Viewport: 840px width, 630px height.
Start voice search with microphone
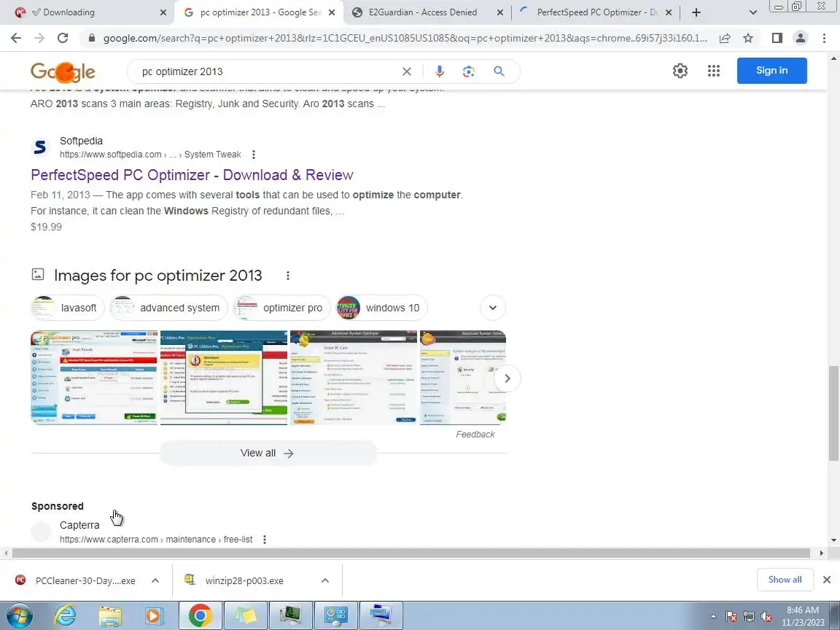click(x=439, y=71)
